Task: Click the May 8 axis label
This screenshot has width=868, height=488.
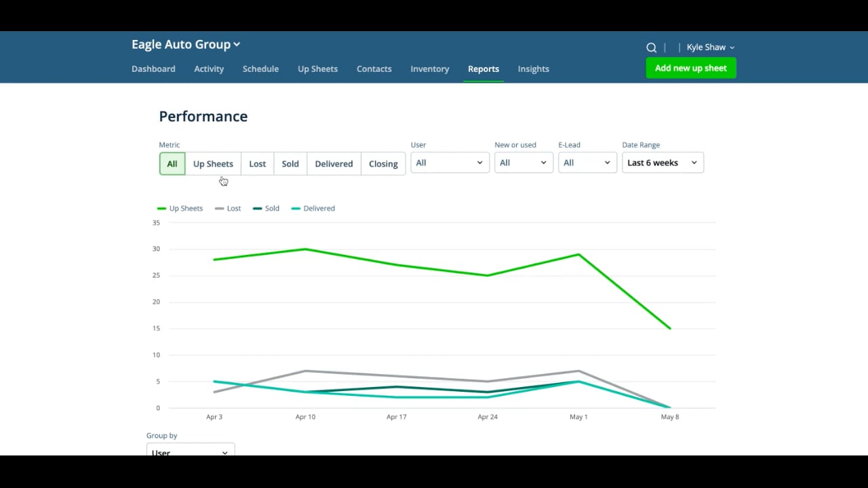Action: pos(670,417)
